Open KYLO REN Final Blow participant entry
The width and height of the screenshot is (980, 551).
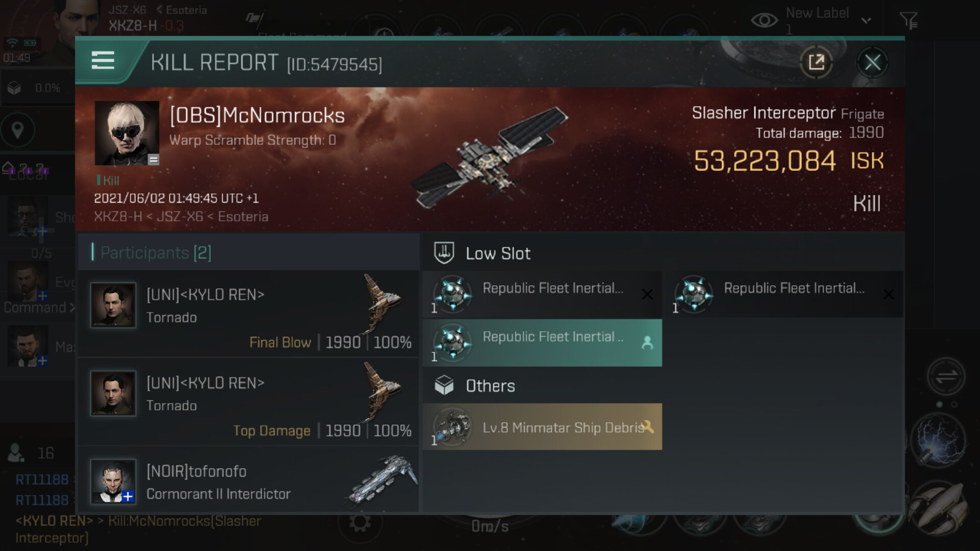click(249, 314)
